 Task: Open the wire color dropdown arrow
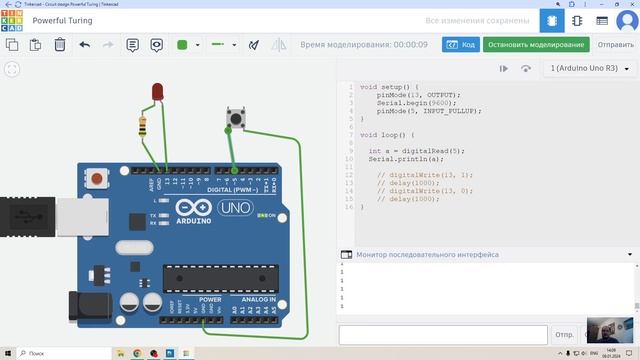(198, 45)
